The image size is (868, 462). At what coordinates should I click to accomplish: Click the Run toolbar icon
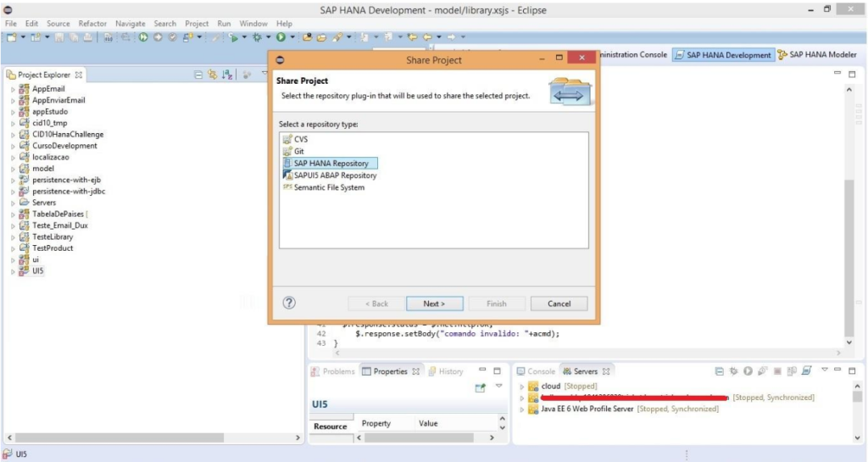click(x=281, y=37)
